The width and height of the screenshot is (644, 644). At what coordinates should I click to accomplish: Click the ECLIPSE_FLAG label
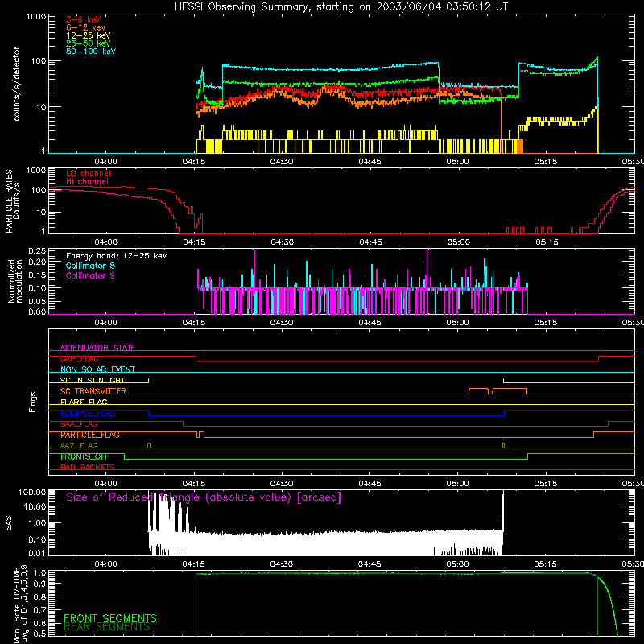tap(88, 413)
